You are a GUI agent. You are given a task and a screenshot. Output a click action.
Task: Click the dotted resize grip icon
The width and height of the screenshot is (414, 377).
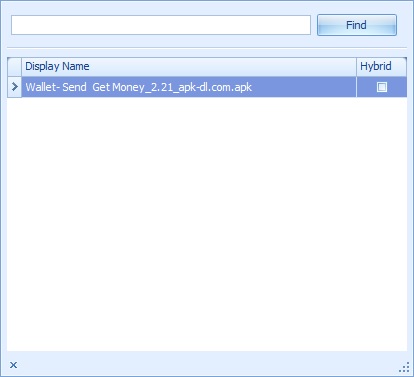(404, 367)
